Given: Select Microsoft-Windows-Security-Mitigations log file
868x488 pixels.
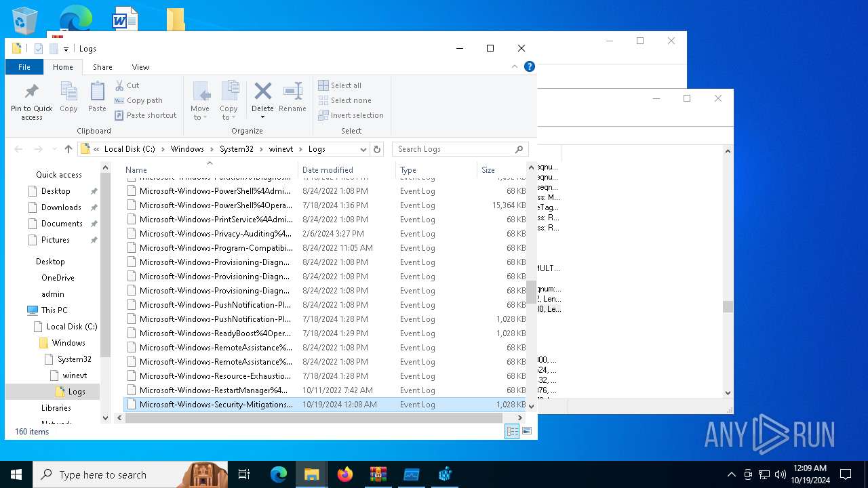Looking at the screenshot, I should click(325, 405).
